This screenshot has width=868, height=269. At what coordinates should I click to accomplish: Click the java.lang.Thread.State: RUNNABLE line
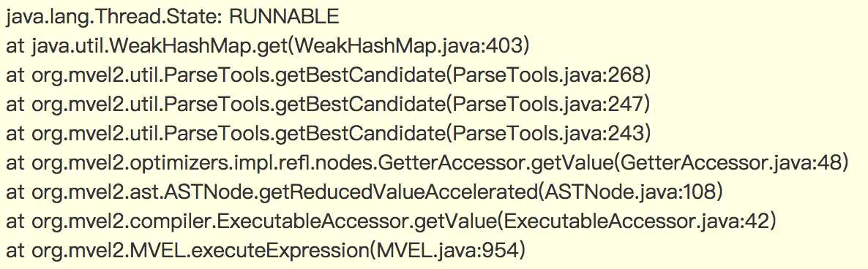point(172,16)
